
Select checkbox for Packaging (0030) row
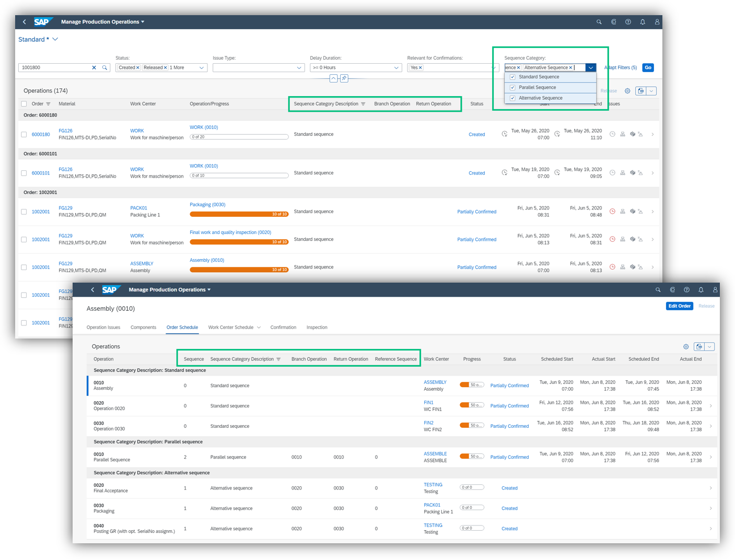click(x=24, y=212)
